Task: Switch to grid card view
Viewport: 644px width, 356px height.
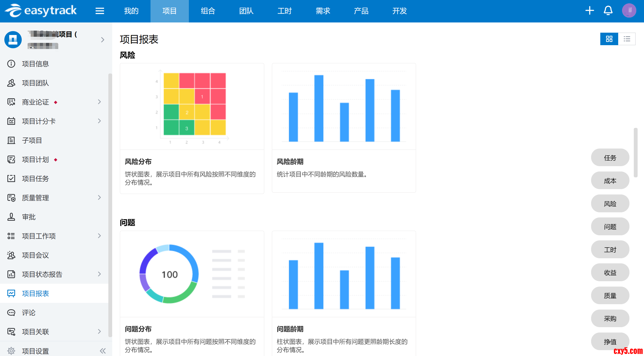Action: 609,39
